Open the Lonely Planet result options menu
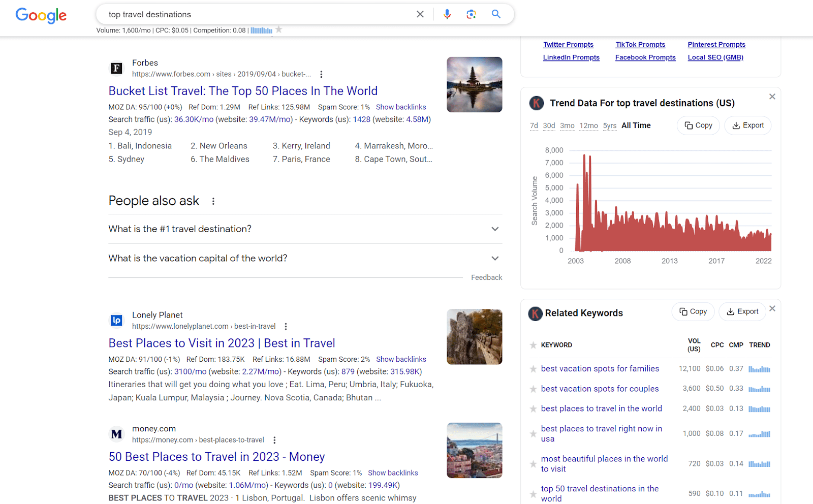813x504 pixels. click(286, 326)
